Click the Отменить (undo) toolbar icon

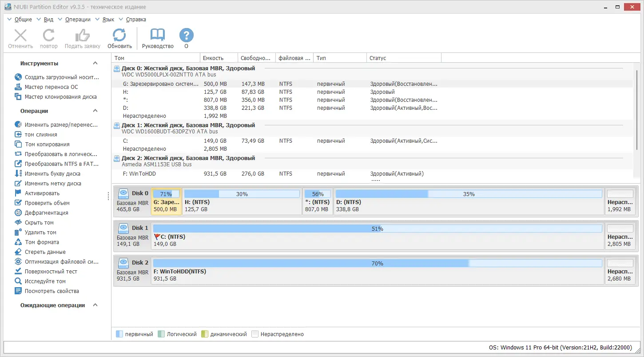tap(20, 36)
